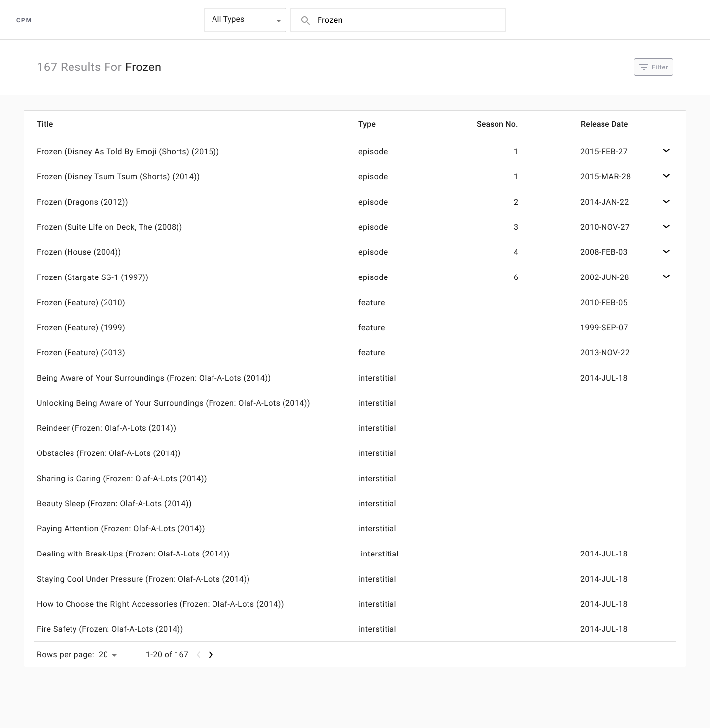Click release date '2014-JAN-22'
This screenshot has height=728, width=710.
604,202
